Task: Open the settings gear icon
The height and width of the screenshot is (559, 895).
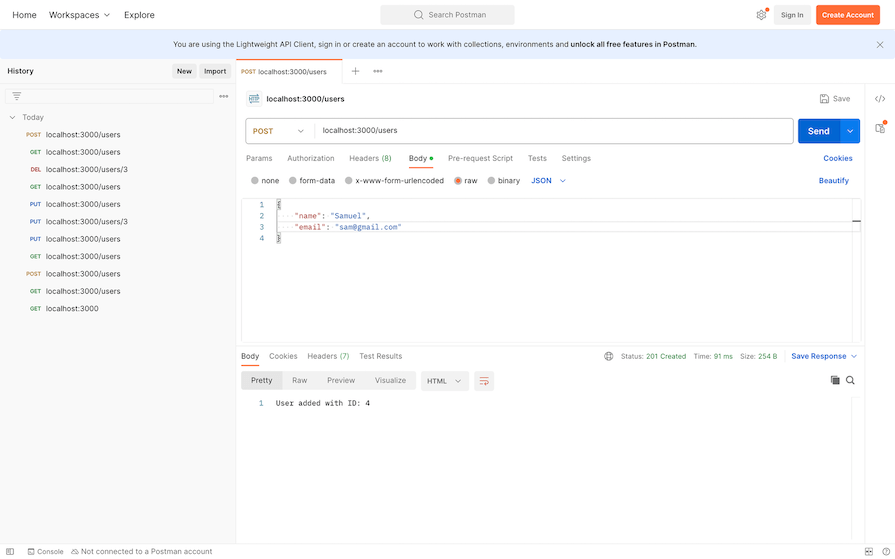Action: tap(761, 15)
